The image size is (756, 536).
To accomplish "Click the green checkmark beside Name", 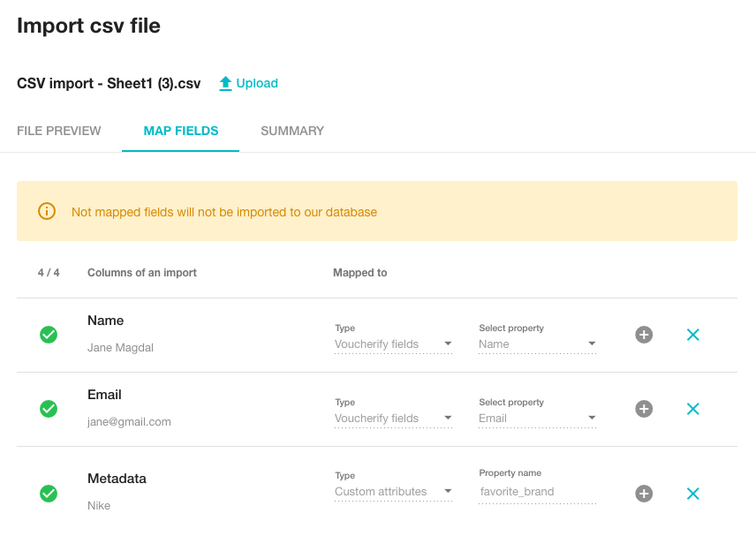I will (49, 335).
